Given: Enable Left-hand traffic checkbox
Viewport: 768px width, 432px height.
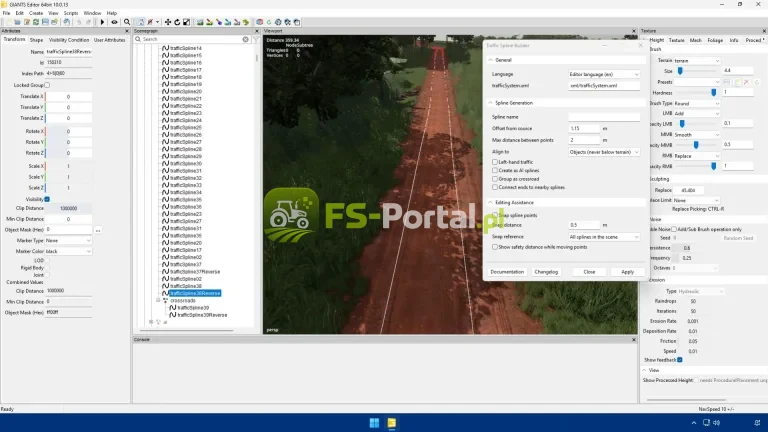Looking at the screenshot, I should tap(495, 162).
